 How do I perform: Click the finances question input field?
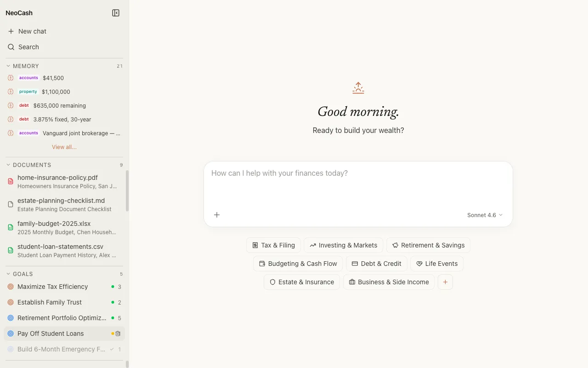pos(358,173)
